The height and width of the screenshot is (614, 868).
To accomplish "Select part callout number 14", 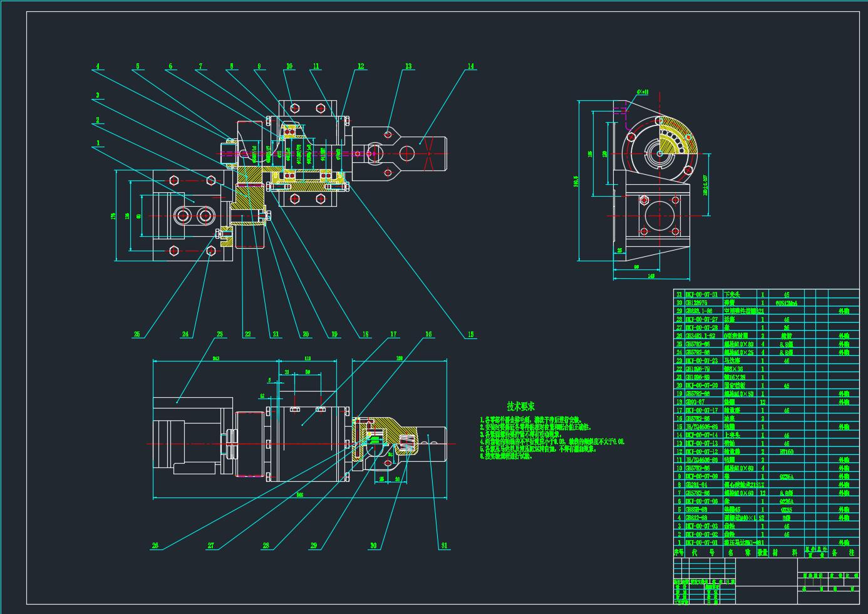I will point(471,66).
